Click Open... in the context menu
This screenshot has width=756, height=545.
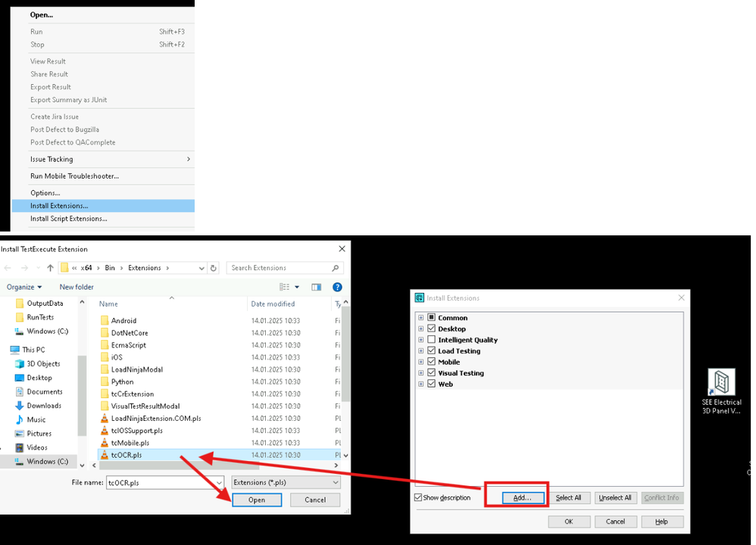pyautogui.click(x=103, y=15)
